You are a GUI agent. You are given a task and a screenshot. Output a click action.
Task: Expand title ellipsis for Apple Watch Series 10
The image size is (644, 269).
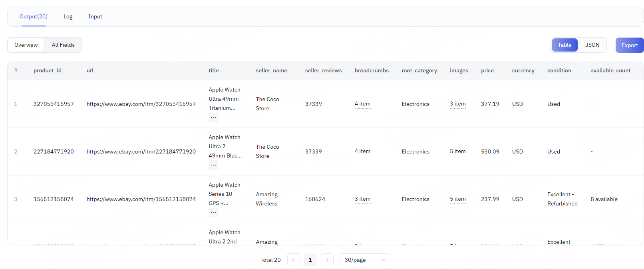[x=213, y=212]
